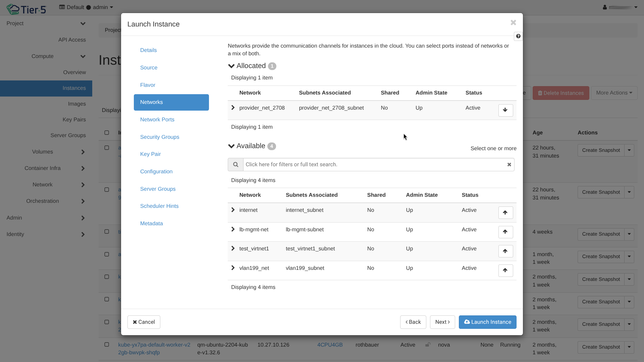Screen dimensions: 644x362
Task: Collapse the Allocated section
Action: click(231, 66)
